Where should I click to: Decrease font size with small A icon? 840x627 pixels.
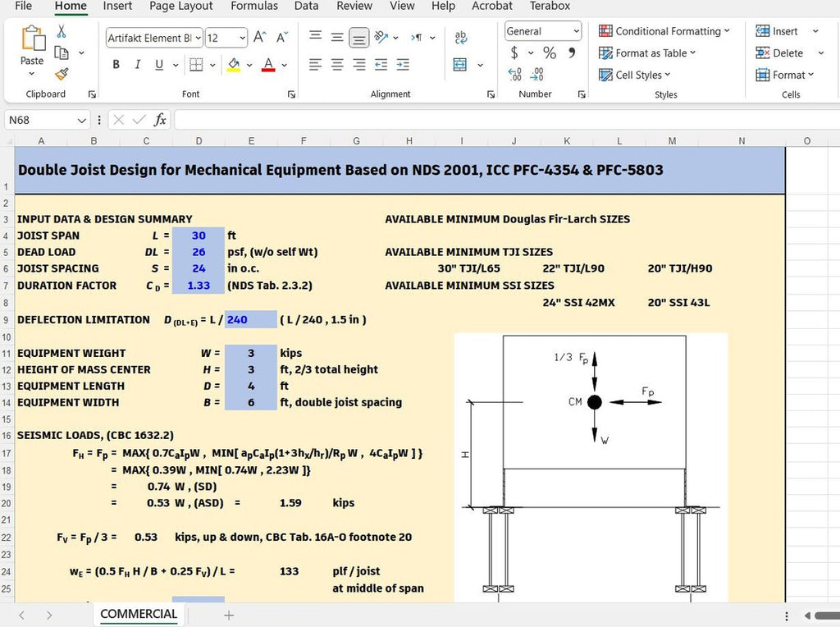282,37
